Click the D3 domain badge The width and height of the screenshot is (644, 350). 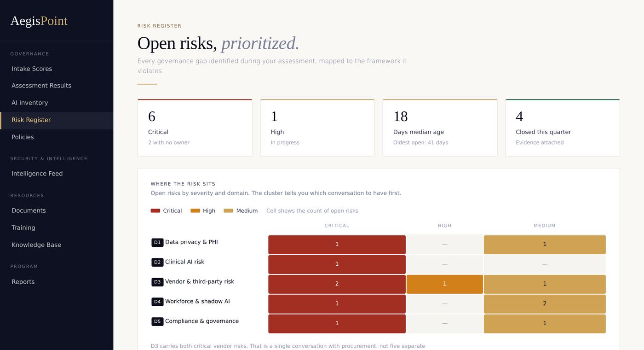click(157, 282)
